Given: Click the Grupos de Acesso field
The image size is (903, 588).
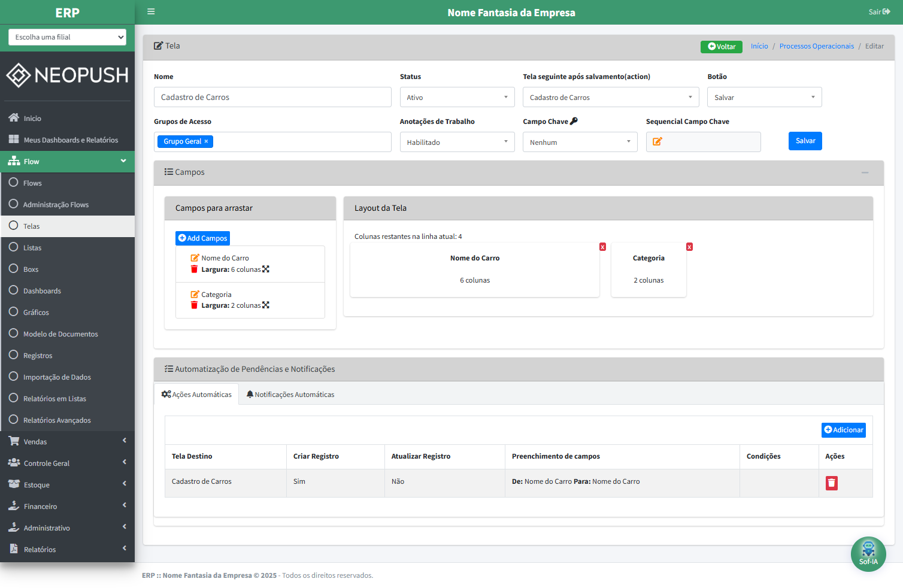Looking at the screenshot, I should click(272, 142).
